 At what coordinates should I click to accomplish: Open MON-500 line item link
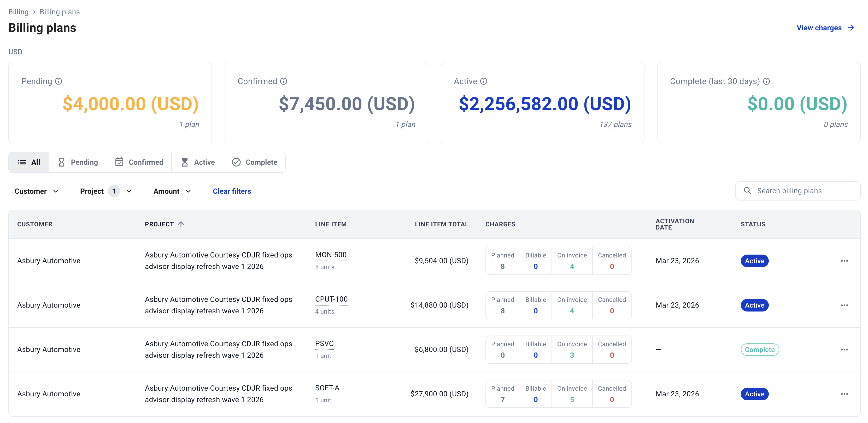331,255
